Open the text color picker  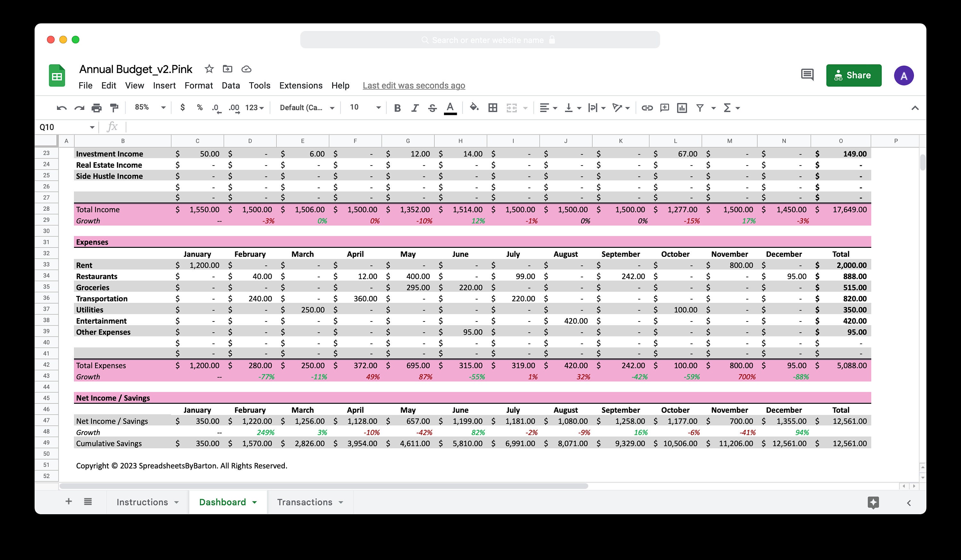(450, 108)
